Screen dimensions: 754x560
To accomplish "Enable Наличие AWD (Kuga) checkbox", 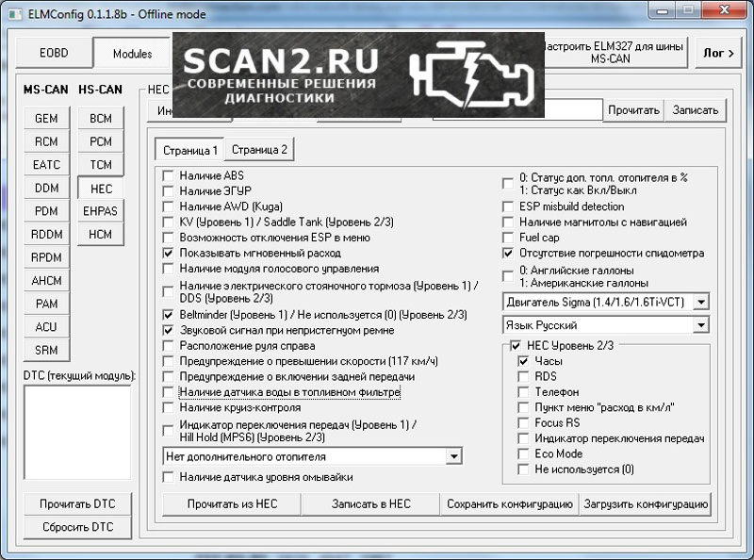I will [168, 206].
